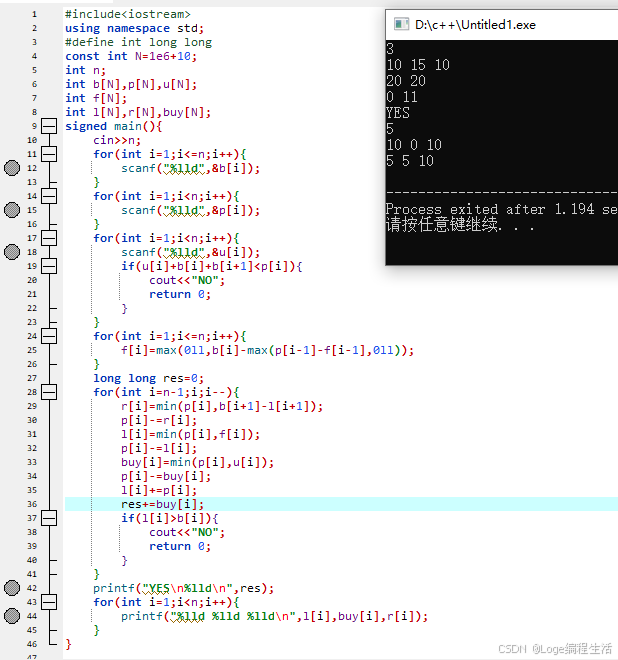This screenshot has width=618, height=660.
Task: Collapse the for loop fold at line 11
Action: coord(49,154)
